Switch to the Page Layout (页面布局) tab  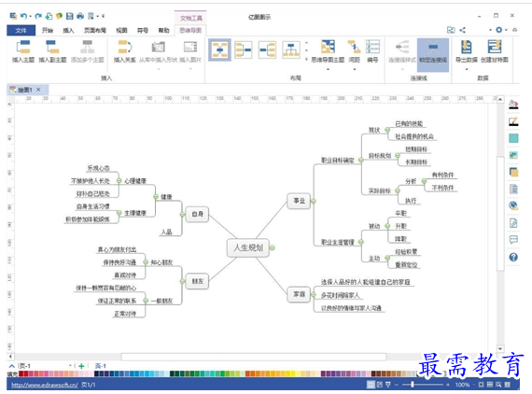pos(95,30)
